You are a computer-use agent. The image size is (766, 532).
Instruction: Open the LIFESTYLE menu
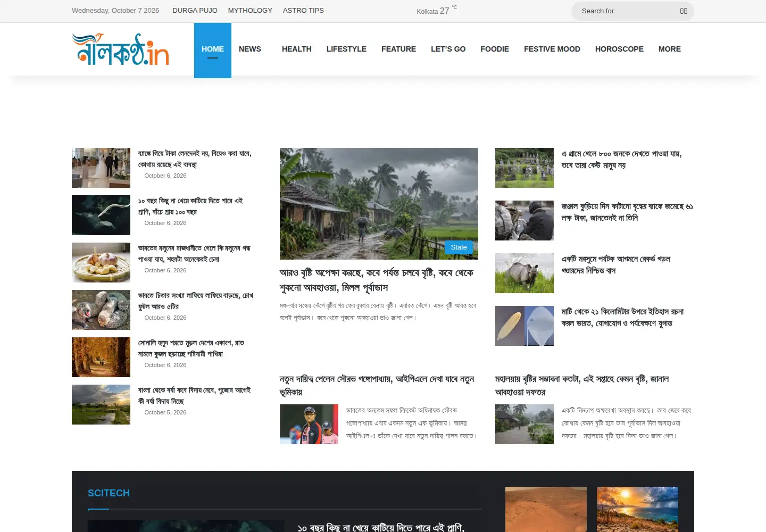[346, 49]
